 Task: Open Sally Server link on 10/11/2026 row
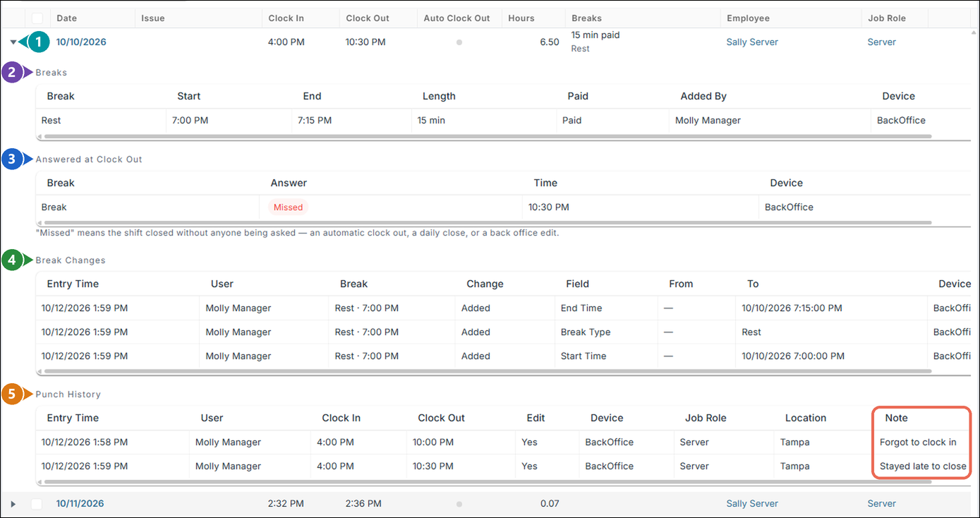pyautogui.click(x=752, y=504)
